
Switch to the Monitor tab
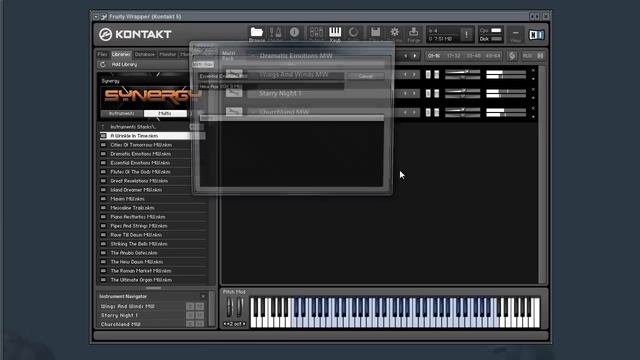[x=167, y=54]
